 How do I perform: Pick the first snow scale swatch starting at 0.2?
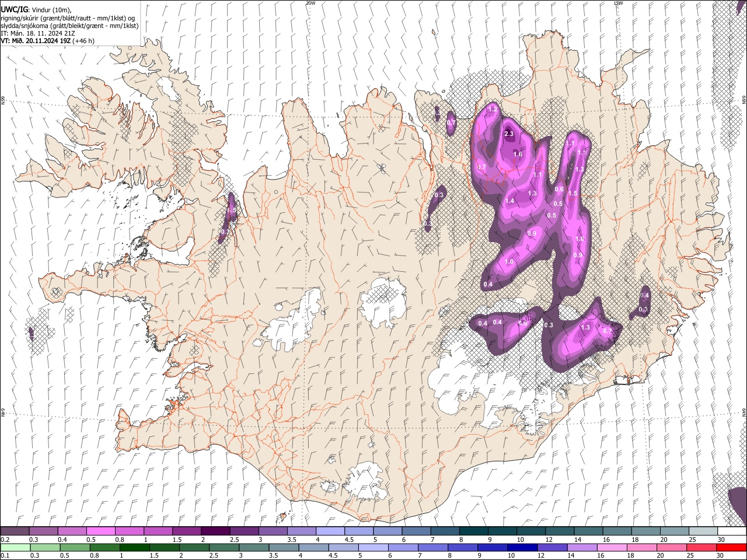tap(15, 531)
